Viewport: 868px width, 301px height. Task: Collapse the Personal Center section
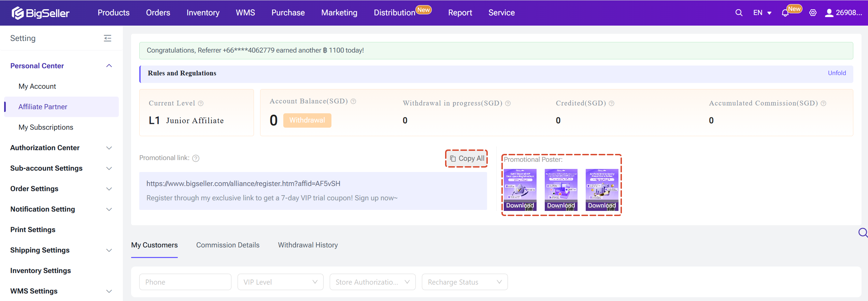tap(109, 66)
